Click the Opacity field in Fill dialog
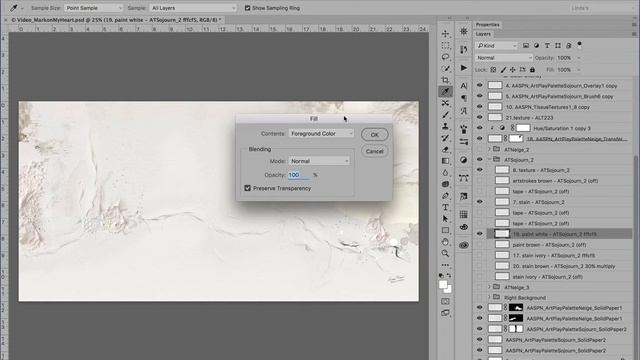 (x=299, y=175)
